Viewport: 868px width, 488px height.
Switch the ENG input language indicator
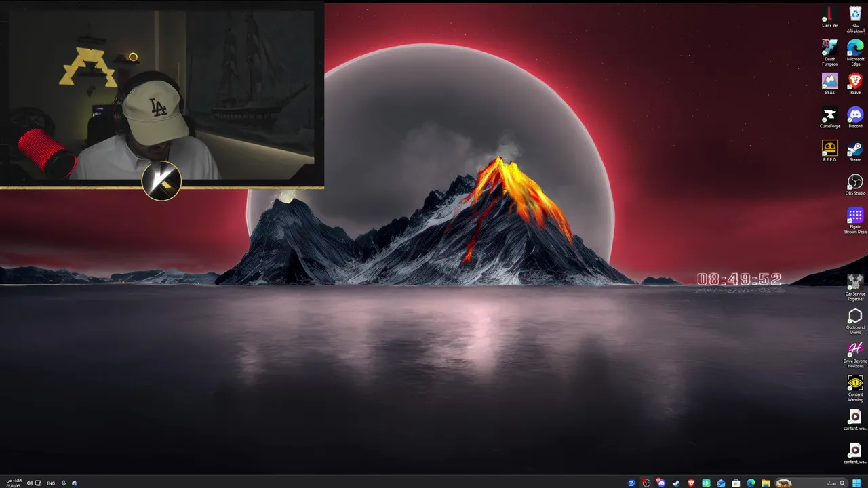[51, 483]
